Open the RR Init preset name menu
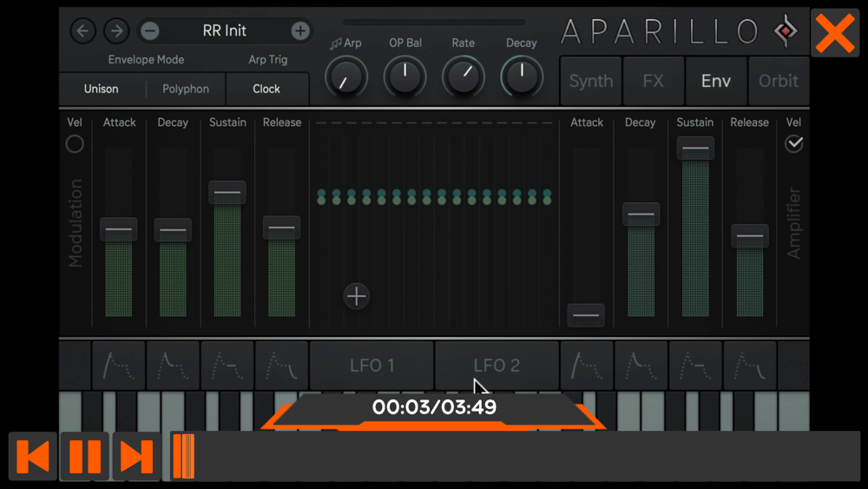 [225, 30]
